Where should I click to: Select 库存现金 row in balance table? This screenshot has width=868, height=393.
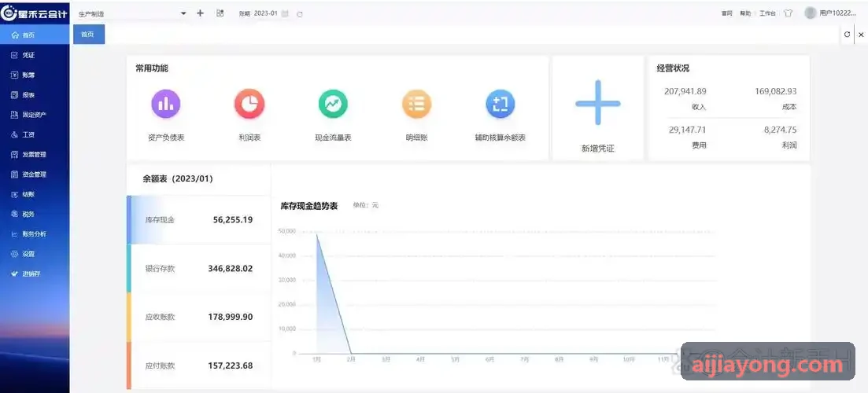(199, 220)
